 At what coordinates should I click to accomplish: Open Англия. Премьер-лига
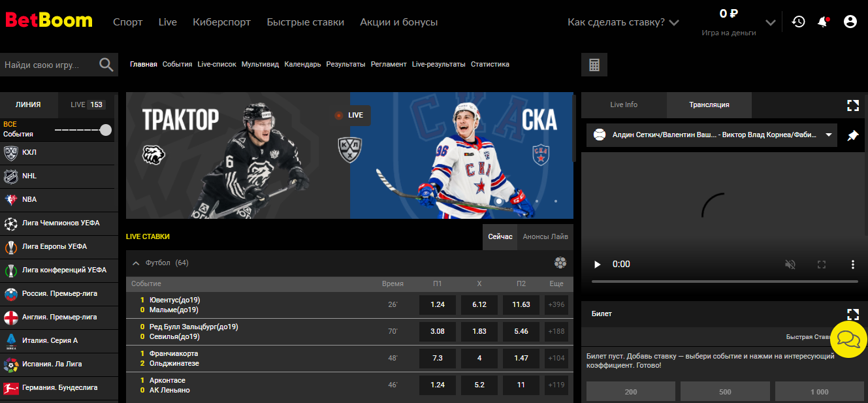59,317
